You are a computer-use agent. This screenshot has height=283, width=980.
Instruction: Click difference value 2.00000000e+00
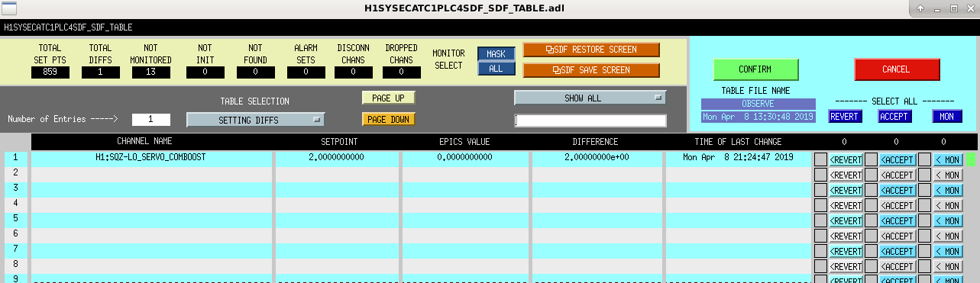tap(597, 157)
